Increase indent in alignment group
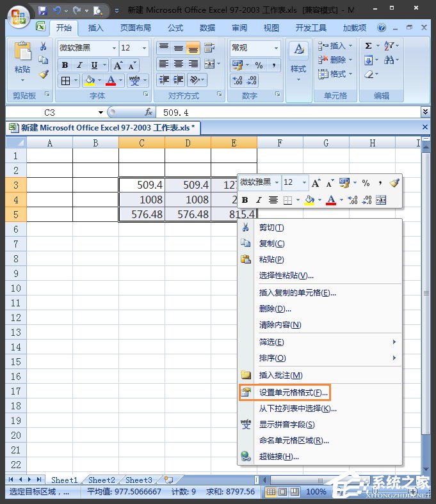The height and width of the screenshot is (504, 436). 178,80
